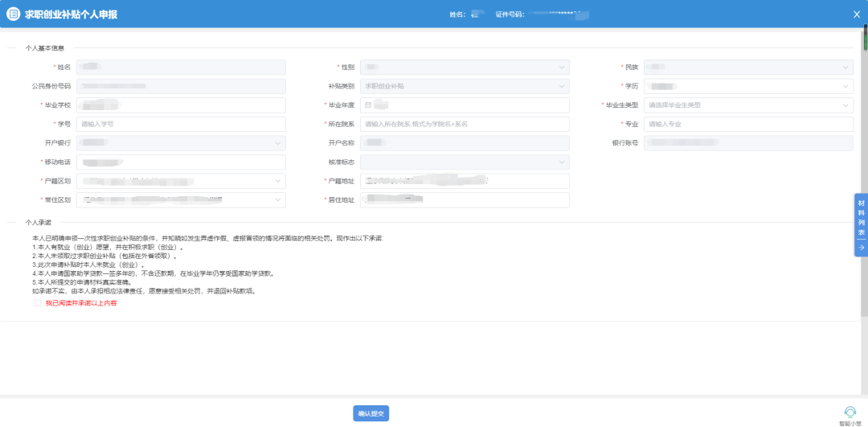
Task: Click the 学号 input field
Action: (x=181, y=125)
